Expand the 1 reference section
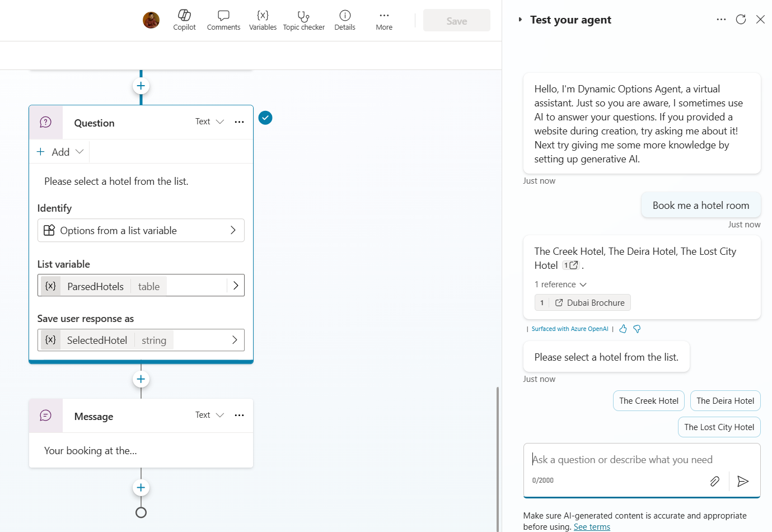Screen dimensions: 772x532 [560, 284]
